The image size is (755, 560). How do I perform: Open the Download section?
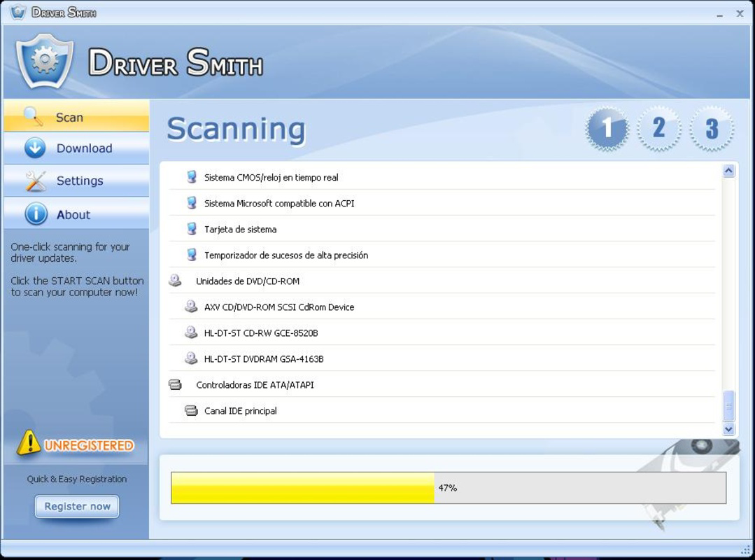[x=76, y=148]
